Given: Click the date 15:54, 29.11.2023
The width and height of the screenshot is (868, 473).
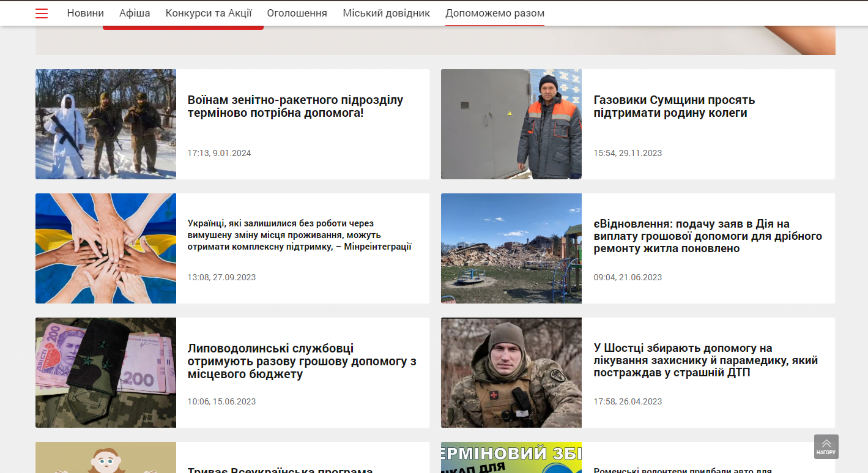Looking at the screenshot, I should click(x=628, y=153).
